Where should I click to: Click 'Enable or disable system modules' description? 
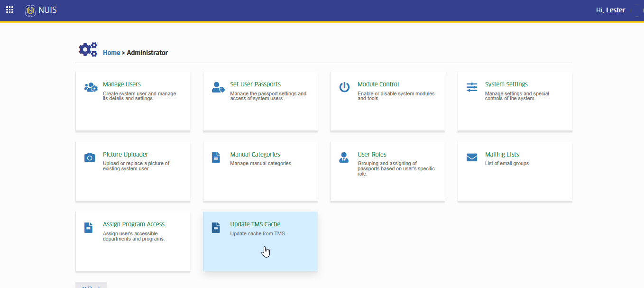pyautogui.click(x=396, y=96)
